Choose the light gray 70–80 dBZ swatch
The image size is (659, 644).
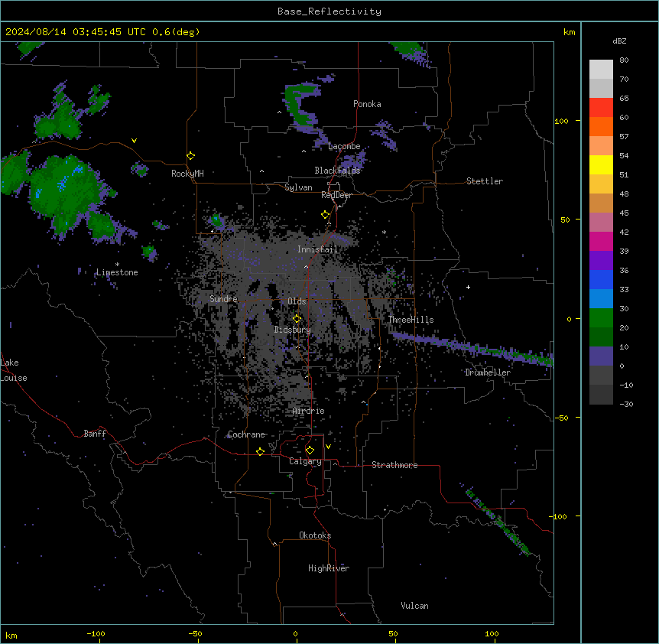pyautogui.click(x=601, y=70)
